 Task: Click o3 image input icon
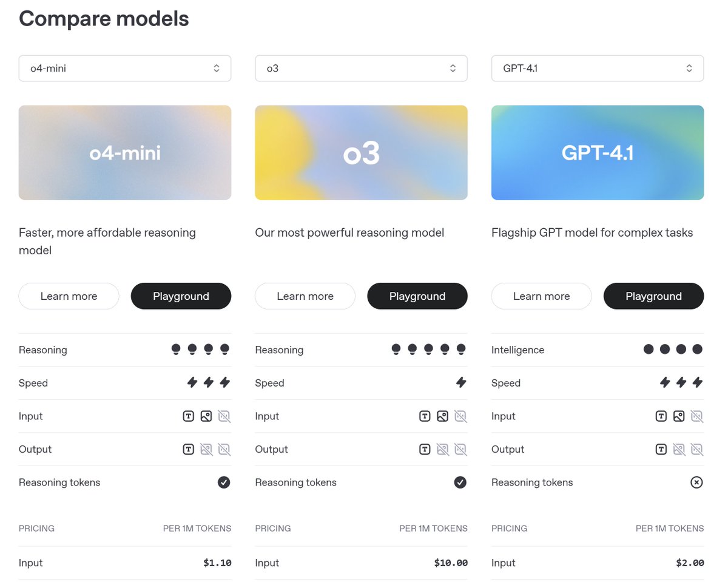pos(442,416)
